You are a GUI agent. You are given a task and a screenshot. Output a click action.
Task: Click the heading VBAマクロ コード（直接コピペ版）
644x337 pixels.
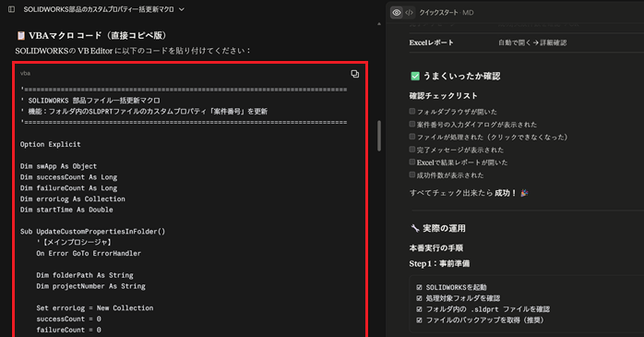click(x=98, y=35)
